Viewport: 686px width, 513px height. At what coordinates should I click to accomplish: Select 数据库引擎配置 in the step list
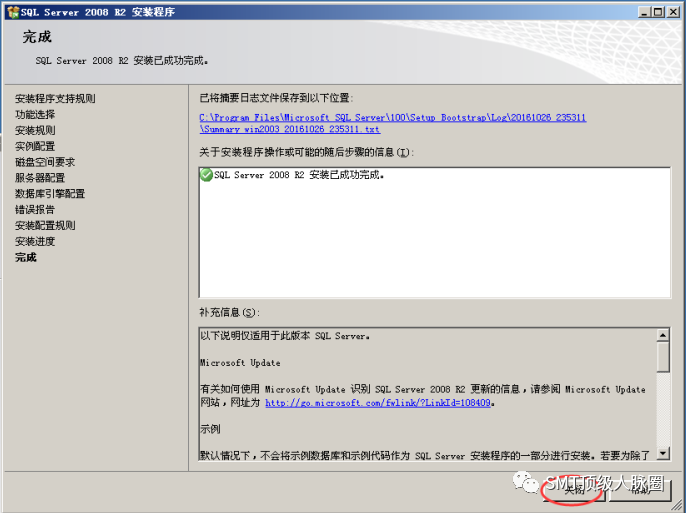[x=50, y=194]
